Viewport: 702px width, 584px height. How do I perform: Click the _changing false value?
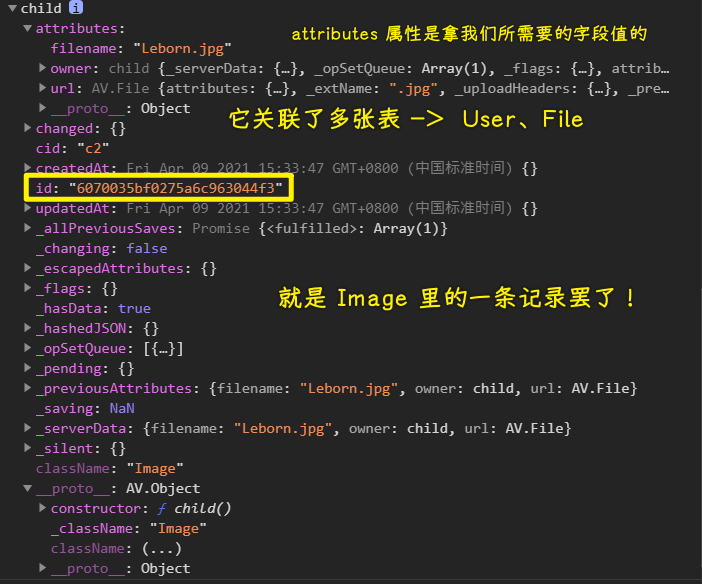coord(147,249)
